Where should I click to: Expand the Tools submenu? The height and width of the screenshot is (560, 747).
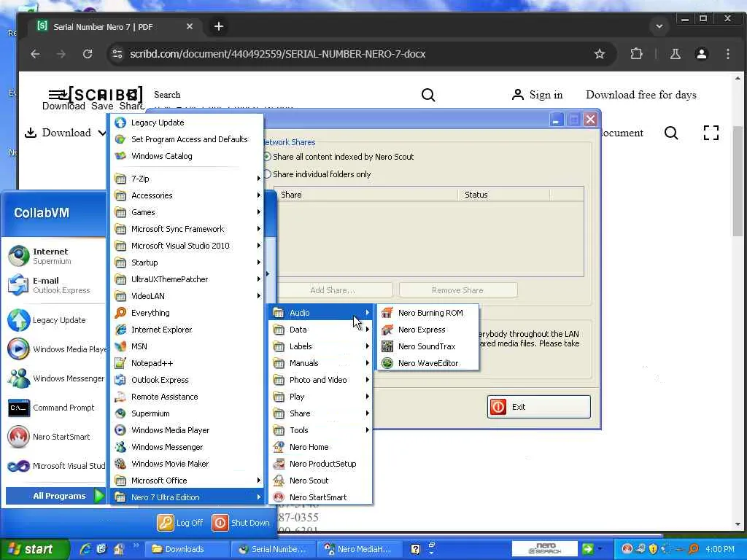320,430
